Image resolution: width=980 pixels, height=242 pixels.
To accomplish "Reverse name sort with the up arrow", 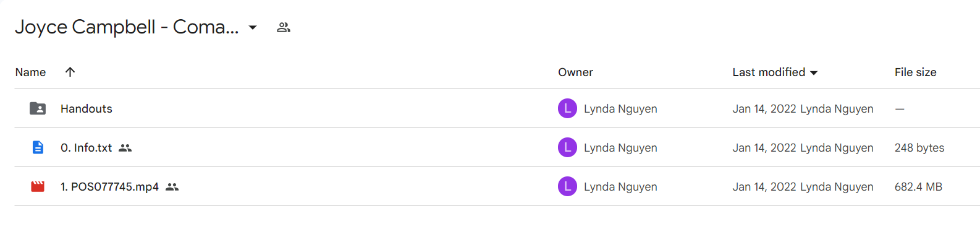I will [x=70, y=72].
